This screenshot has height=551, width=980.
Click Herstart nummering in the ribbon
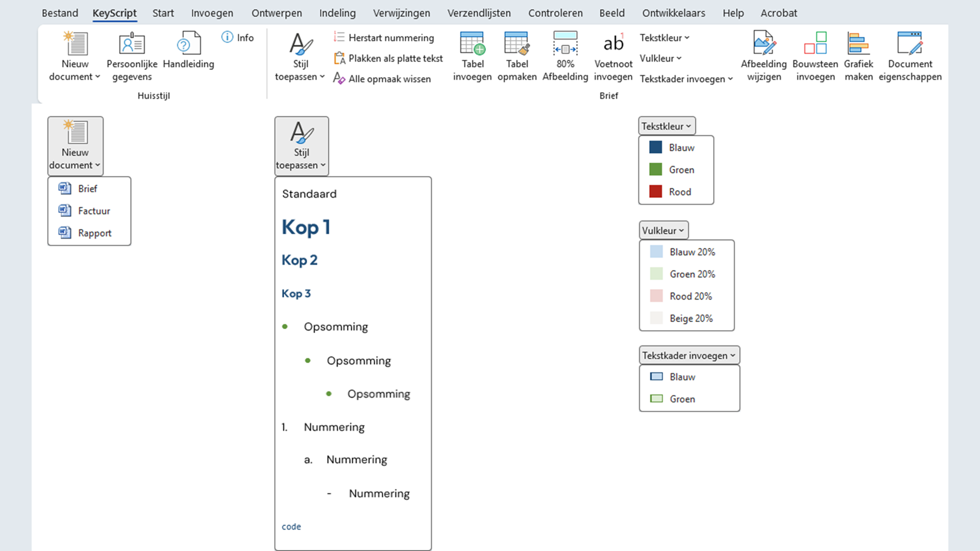[384, 37]
